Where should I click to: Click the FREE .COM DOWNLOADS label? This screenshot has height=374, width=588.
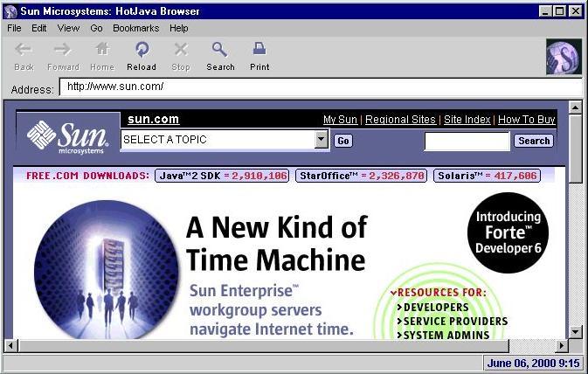point(87,176)
